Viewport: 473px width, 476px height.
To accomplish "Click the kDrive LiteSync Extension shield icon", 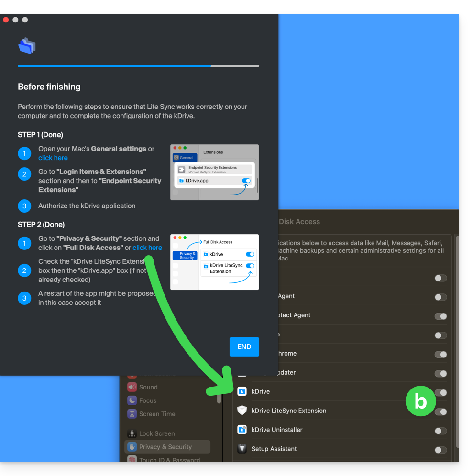I will point(242,411).
